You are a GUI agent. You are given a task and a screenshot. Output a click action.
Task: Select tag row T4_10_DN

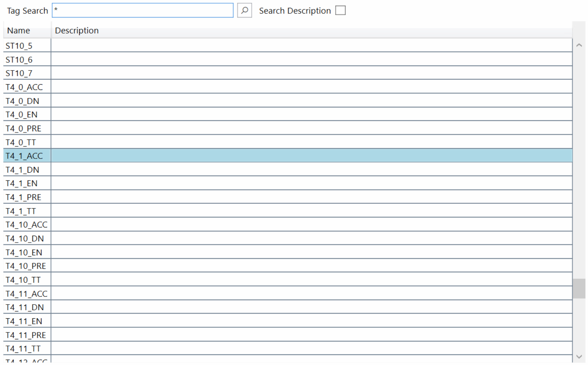(288, 238)
